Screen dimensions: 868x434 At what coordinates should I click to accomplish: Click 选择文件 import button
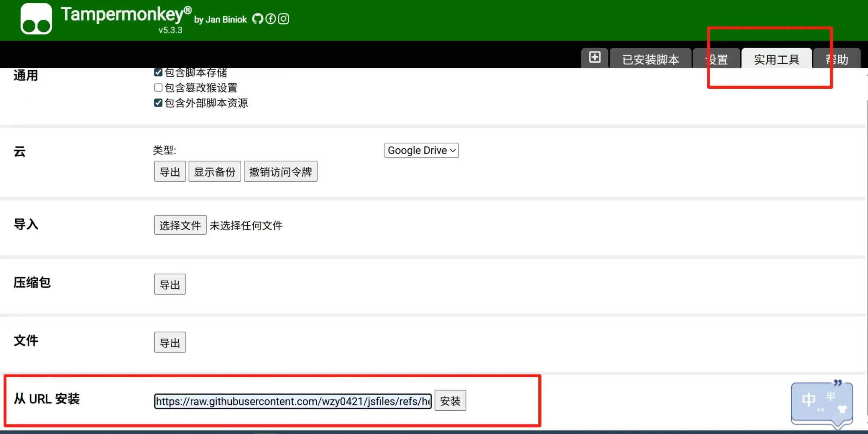coord(180,225)
